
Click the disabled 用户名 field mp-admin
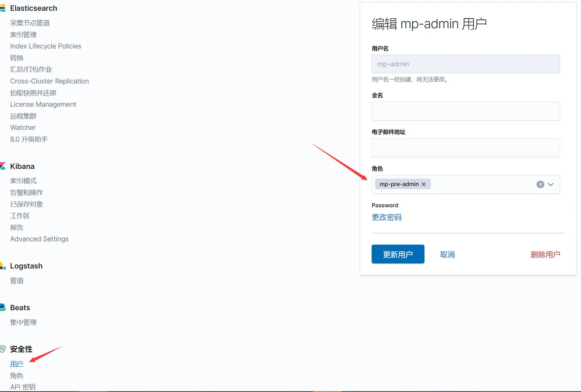(466, 64)
